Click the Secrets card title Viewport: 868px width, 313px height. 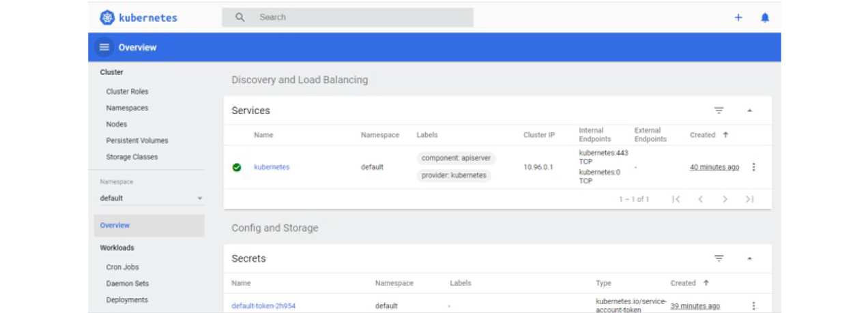click(248, 258)
